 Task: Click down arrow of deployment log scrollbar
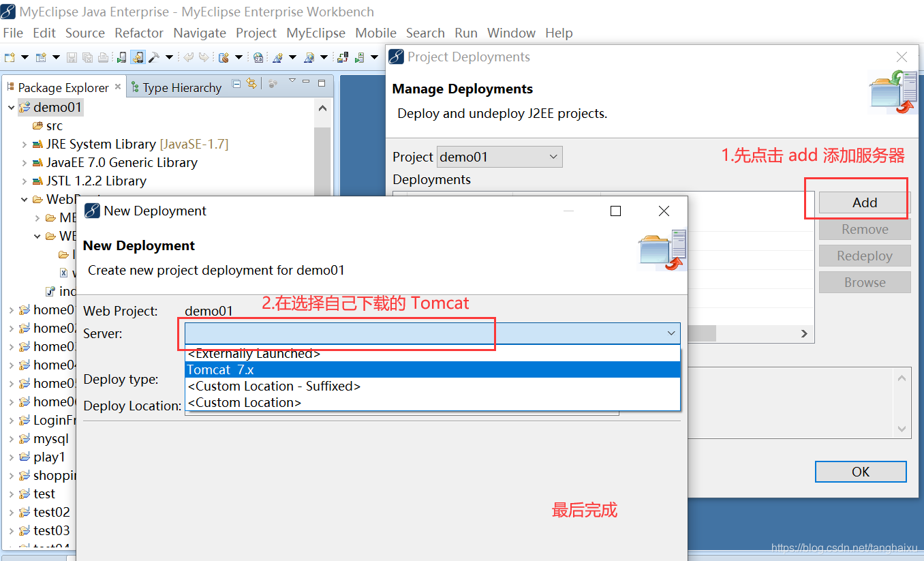pyautogui.click(x=902, y=429)
